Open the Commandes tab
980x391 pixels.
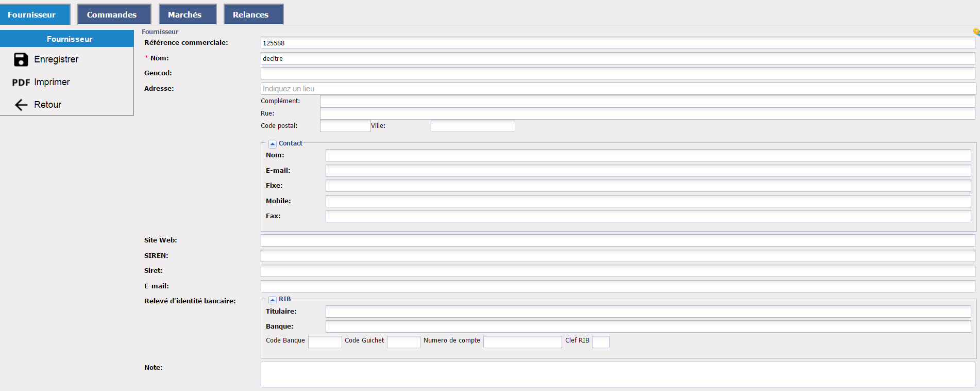114,14
